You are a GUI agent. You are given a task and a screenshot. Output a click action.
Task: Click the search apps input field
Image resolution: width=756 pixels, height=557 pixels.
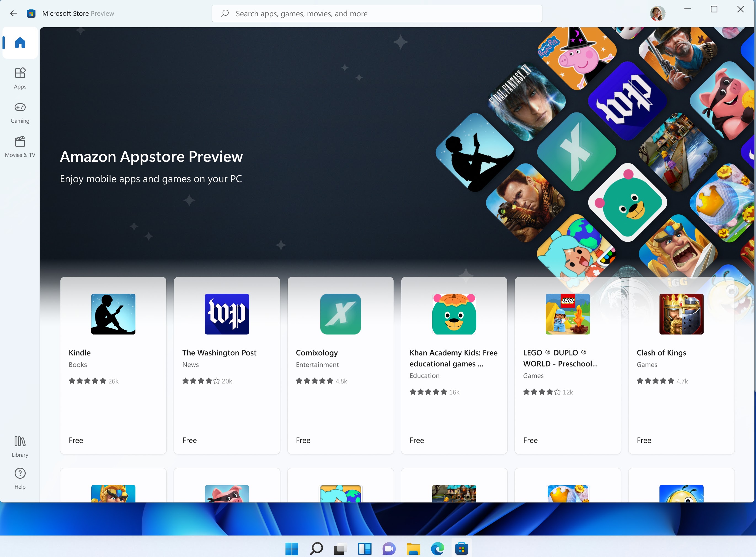pos(376,14)
